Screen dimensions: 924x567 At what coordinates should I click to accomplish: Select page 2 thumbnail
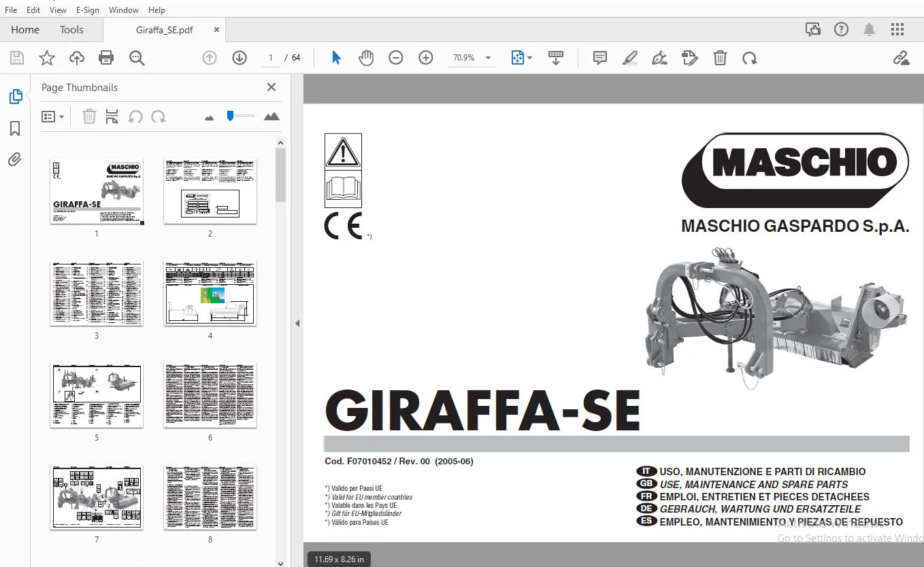click(210, 191)
